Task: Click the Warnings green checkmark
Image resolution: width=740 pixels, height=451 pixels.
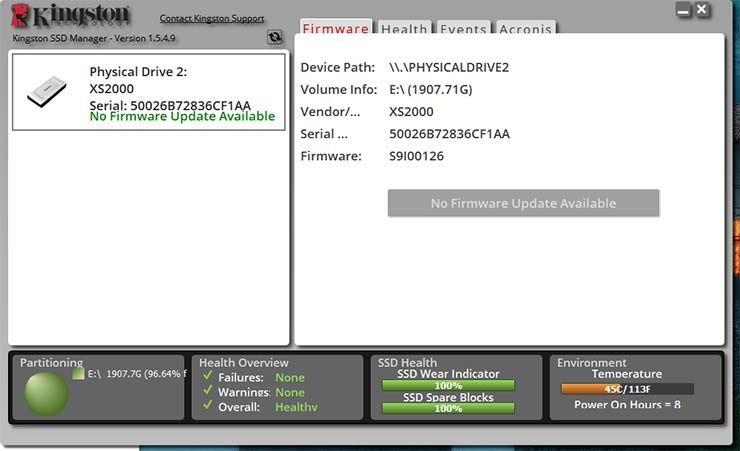Action: click(x=208, y=392)
